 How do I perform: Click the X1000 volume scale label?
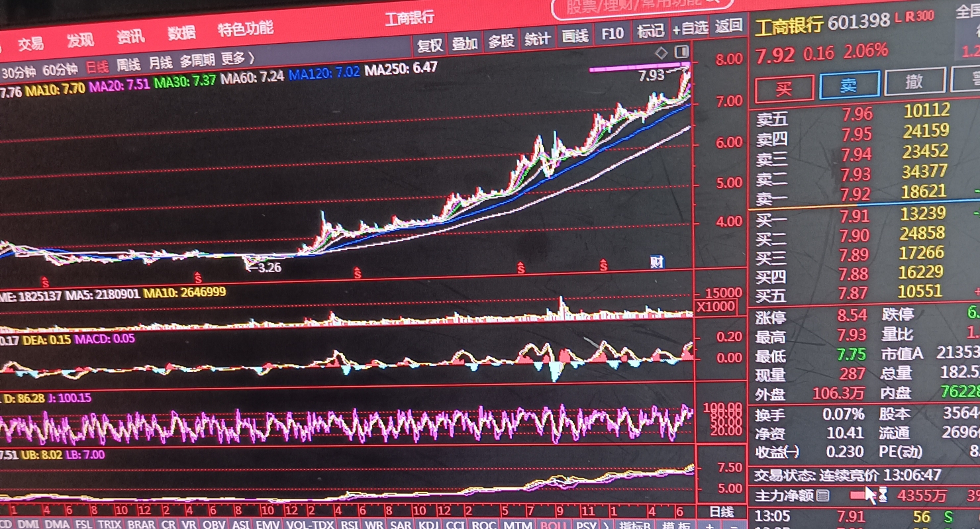pyautogui.click(x=716, y=307)
